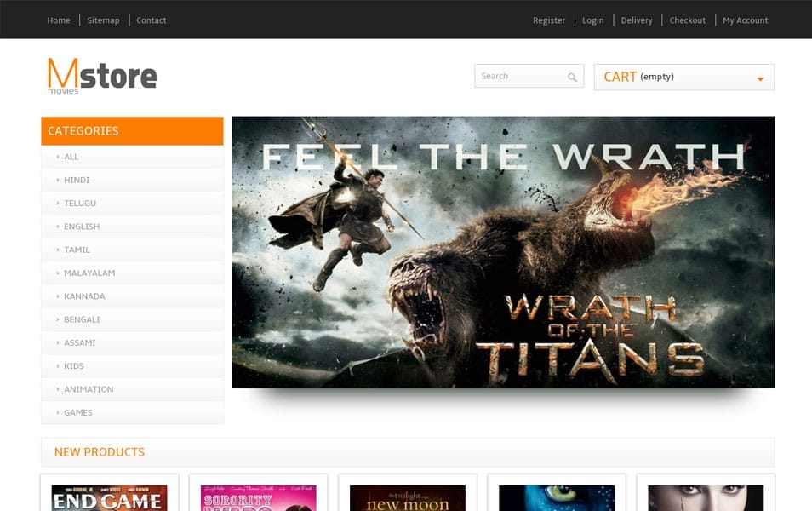The height and width of the screenshot is (511, 812).
Task: Type in the Search input field
Action: [x=519, y=77]
